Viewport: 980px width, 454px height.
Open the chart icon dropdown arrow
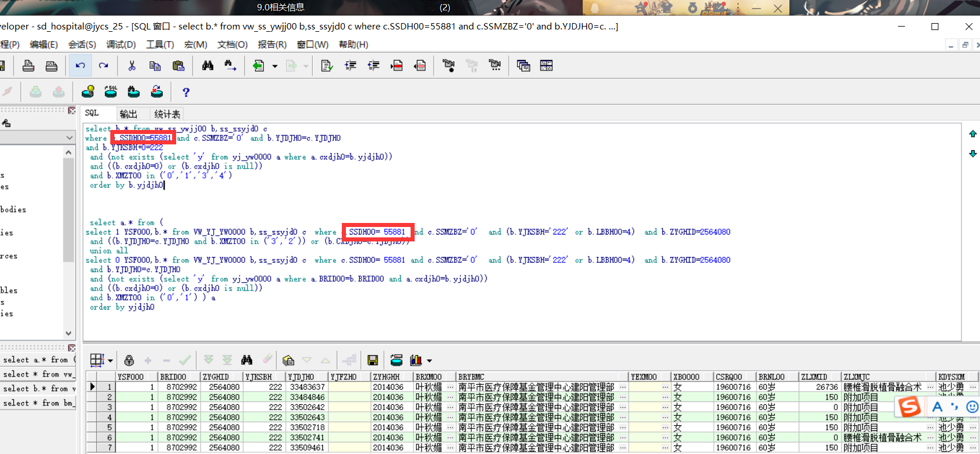point(429,361)
